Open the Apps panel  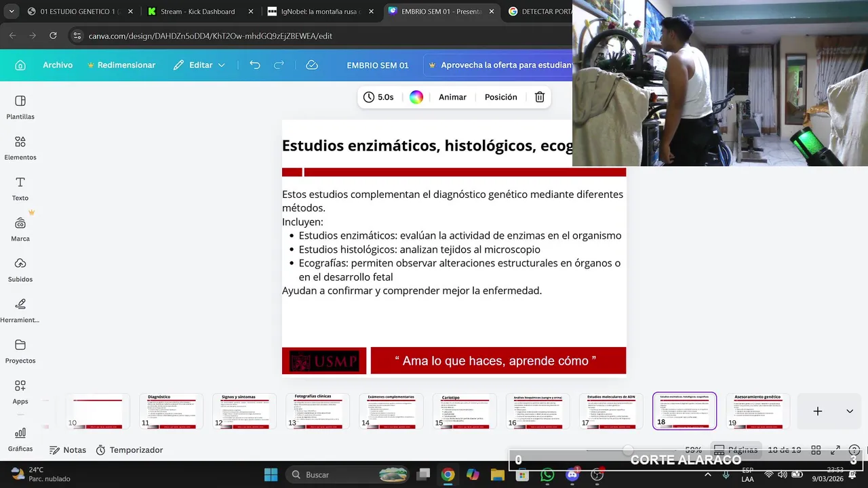tap(20, 392)
